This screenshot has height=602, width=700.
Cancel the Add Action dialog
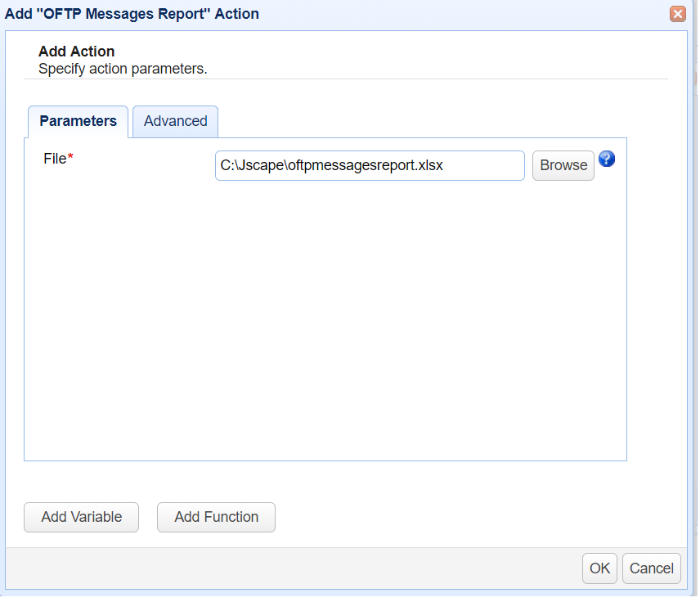click(x=651, y=568)
